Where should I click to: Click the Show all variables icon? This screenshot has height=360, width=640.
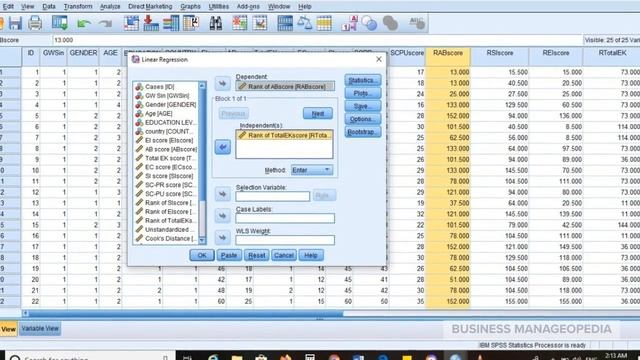pos(390,23)
